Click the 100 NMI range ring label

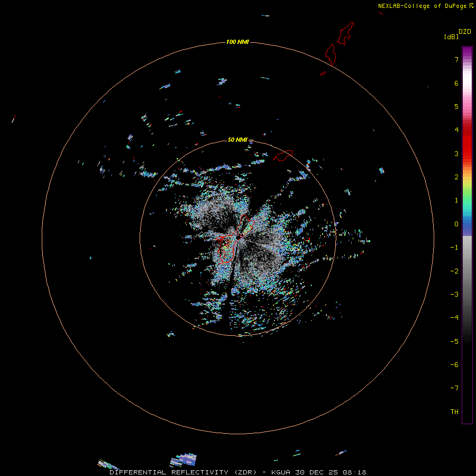[x=237, y=42]
